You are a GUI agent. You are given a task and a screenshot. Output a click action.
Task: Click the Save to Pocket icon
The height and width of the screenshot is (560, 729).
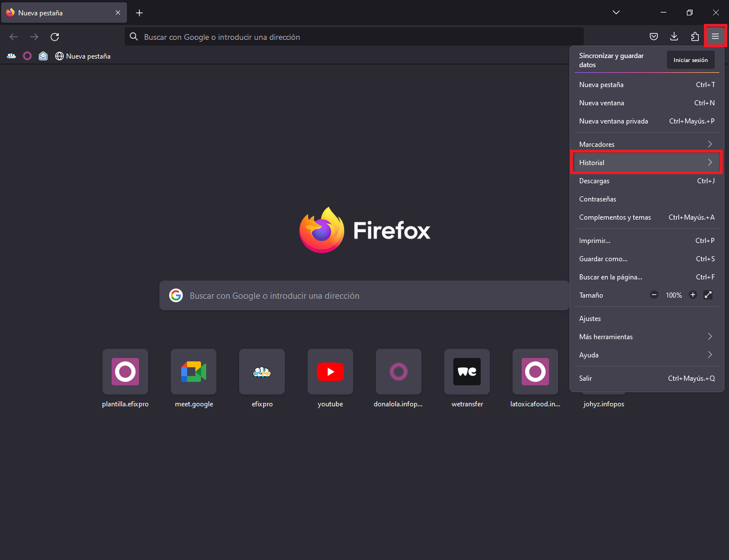(x=654, y=36)
